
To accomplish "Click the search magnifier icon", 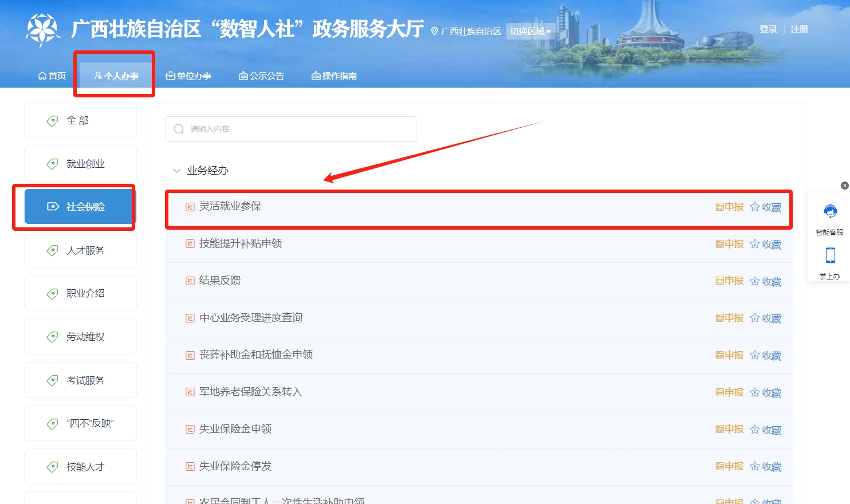I will click(x=179, y=129).
